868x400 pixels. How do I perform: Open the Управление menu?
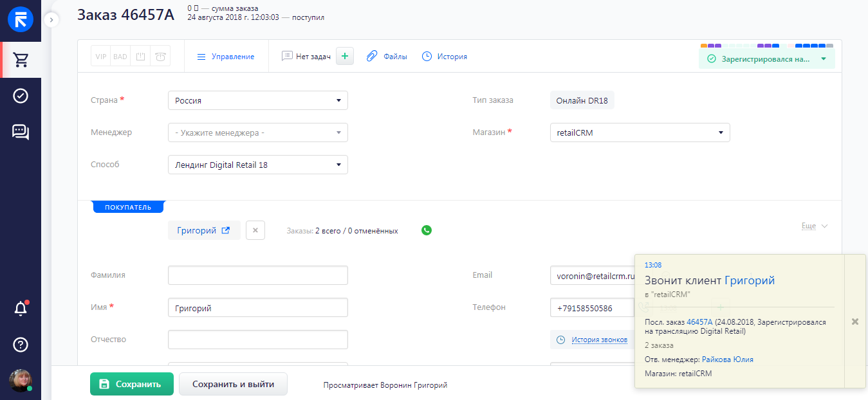(226, 57)
